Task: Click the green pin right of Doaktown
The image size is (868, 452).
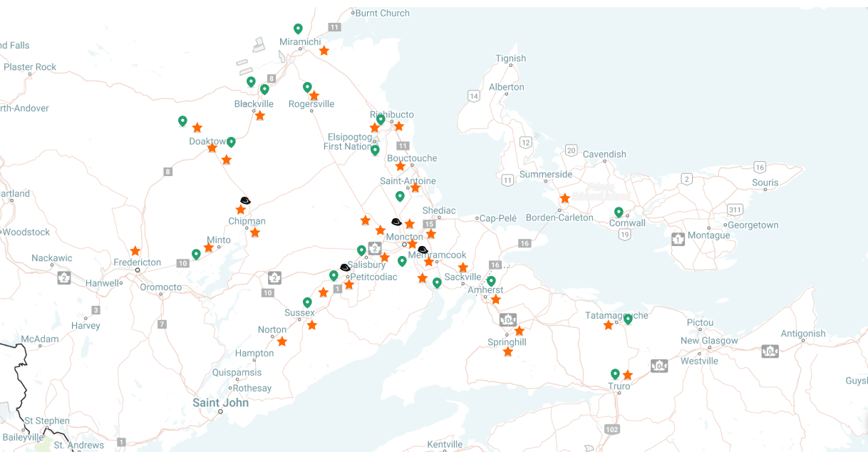Action: click(x=231, y=141)
